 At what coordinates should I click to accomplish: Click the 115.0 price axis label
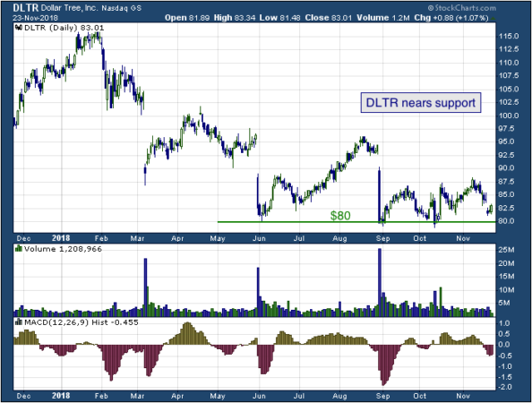tap(508, 37)
